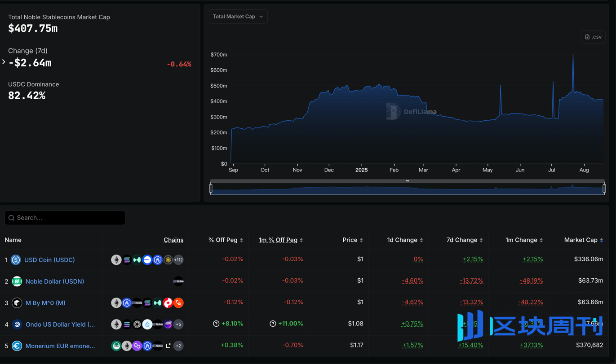The height and width of the screenshot is (364, 616).
Task: Click the stablecoin search field
Action: 65,218
